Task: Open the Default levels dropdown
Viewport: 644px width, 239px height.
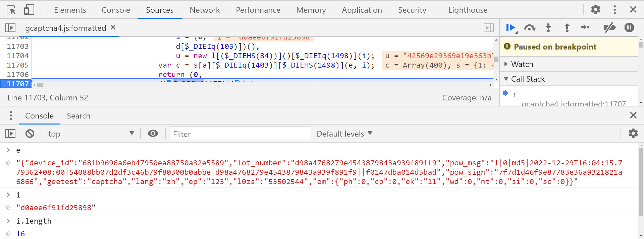Action: 344,134
